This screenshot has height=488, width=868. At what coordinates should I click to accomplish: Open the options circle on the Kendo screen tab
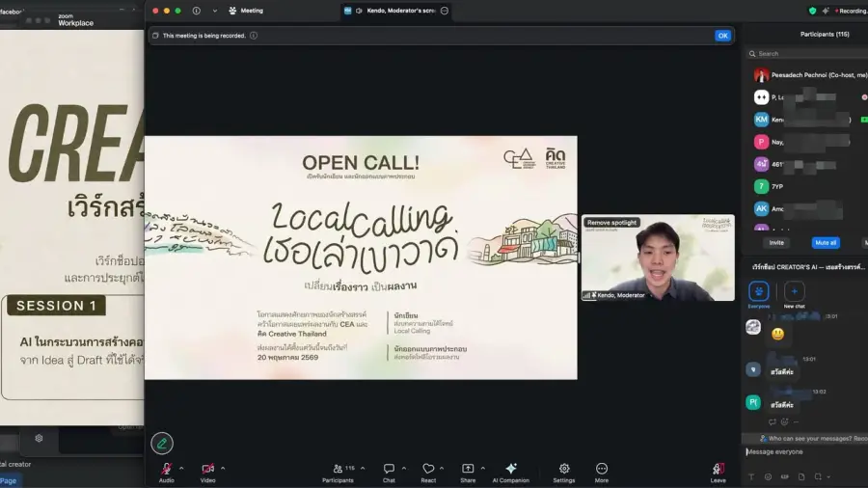(x=445, y=11)
